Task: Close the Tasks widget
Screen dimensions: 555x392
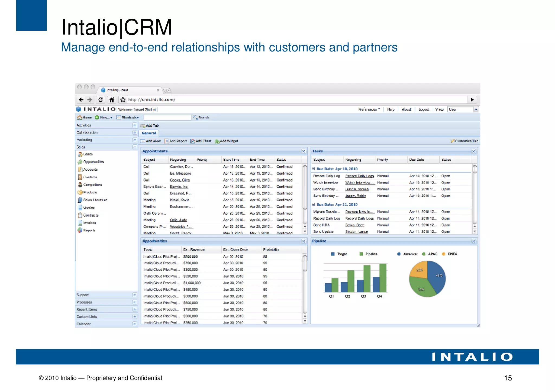Action: coord(473,151)
